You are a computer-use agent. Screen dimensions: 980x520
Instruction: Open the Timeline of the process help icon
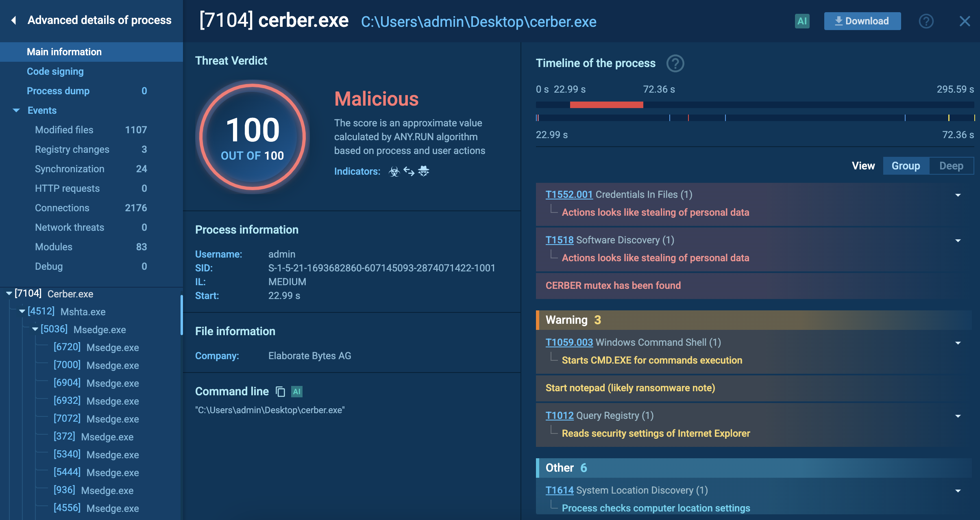point(675,63)
